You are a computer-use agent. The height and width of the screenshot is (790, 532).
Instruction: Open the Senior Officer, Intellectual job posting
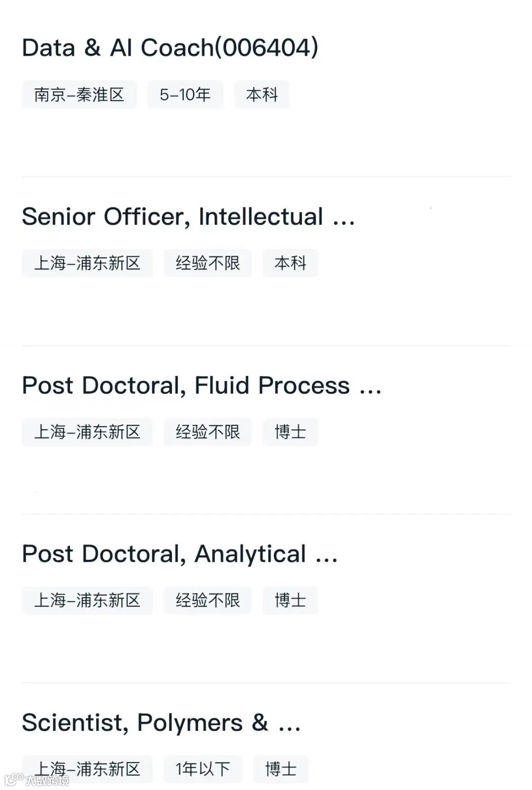click(x=188, y=217)
